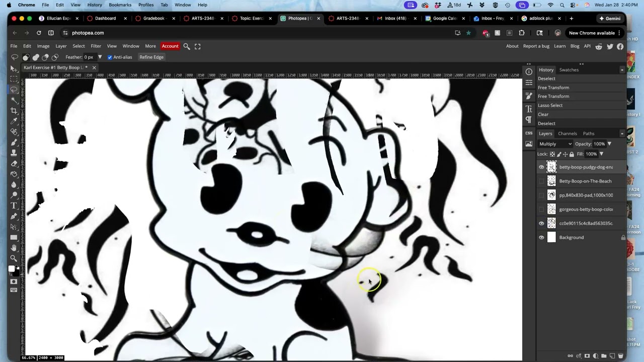Switch to the Channels tab

point(568,134)
